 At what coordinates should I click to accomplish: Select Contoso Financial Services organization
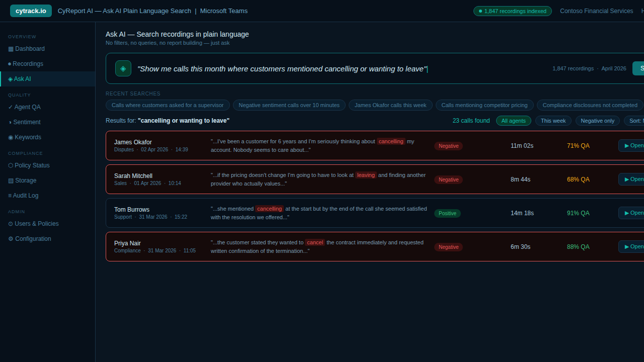[596, 11]
